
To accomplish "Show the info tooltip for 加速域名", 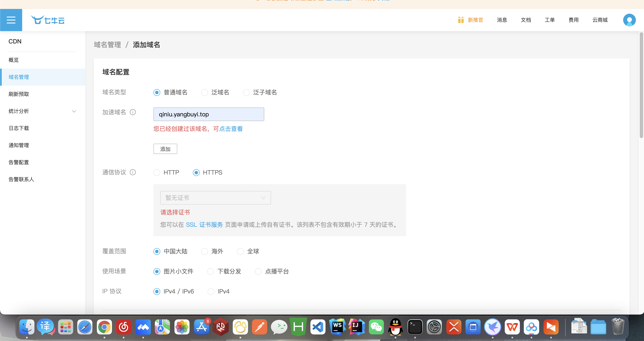I will pos(133,112).
